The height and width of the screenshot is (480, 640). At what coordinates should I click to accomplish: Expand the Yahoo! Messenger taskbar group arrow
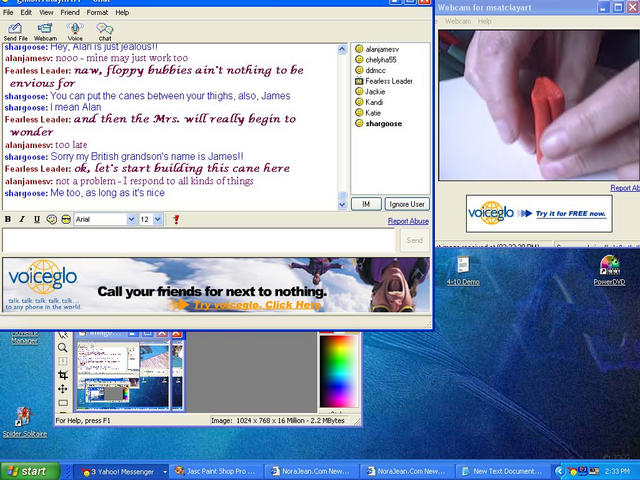165,472
